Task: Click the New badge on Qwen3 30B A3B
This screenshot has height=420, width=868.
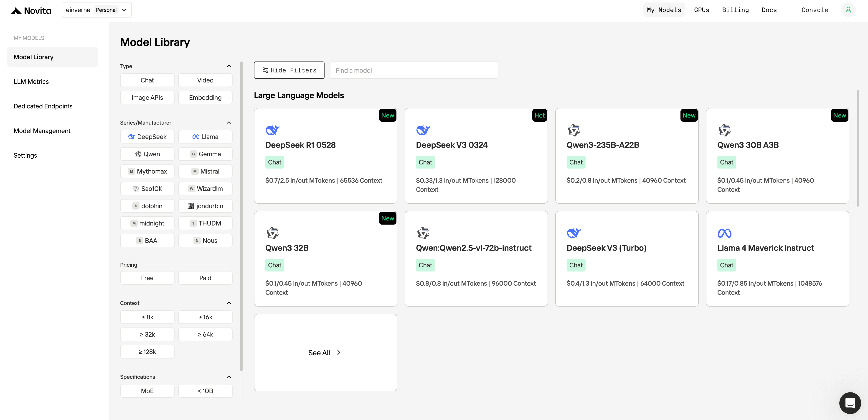Action: 839,115
